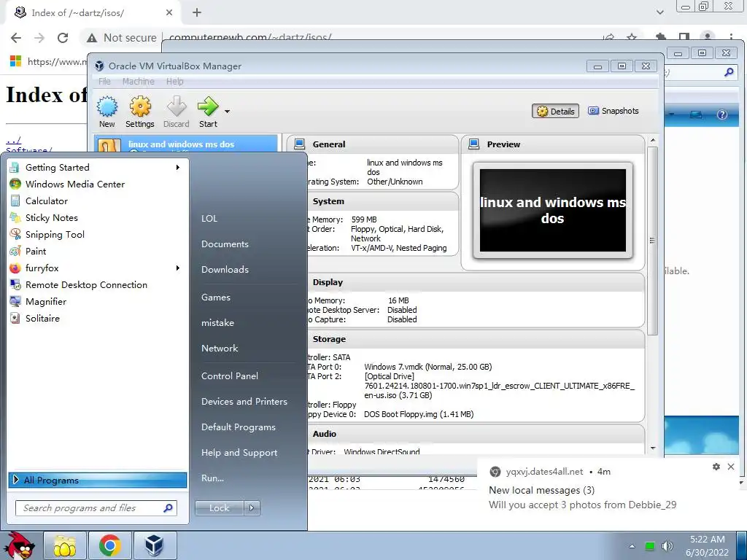747x560 pixels.
Task: Open Help and Support
Action: (239, 452)
